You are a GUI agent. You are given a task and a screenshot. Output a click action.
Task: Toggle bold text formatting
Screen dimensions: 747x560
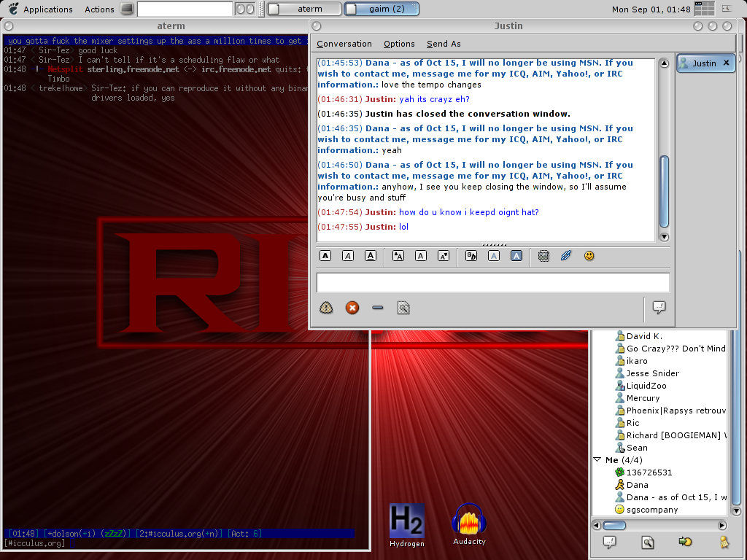click(x=325, y=256)
